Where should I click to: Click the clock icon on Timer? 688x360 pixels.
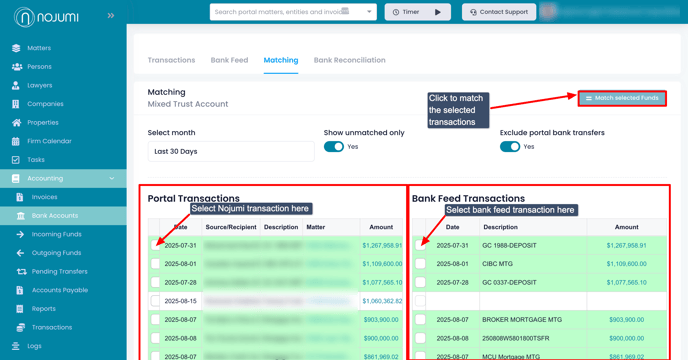[x=396, y=12]
